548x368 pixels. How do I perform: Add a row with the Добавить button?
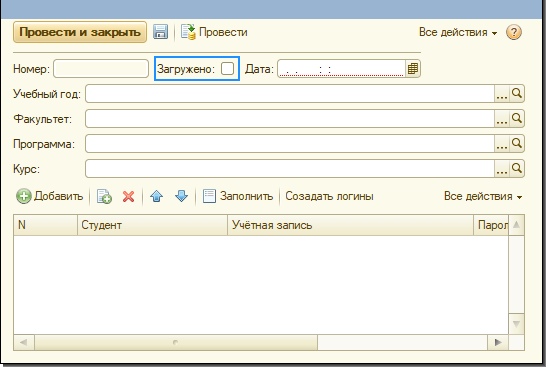coord(50,196)
